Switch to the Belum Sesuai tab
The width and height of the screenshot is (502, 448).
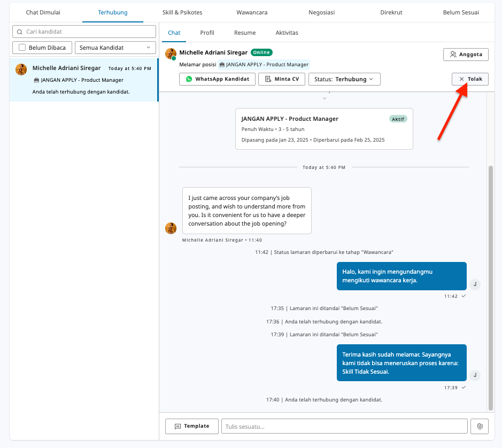461,12
